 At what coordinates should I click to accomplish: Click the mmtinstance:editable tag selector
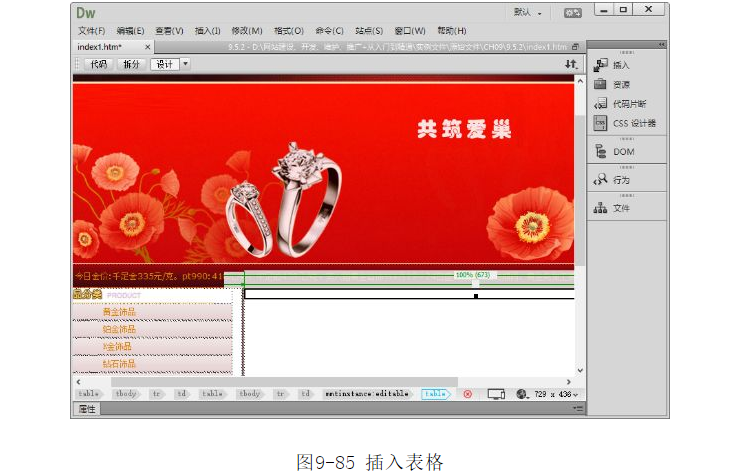pyautogui.click(x=367, y=394)
